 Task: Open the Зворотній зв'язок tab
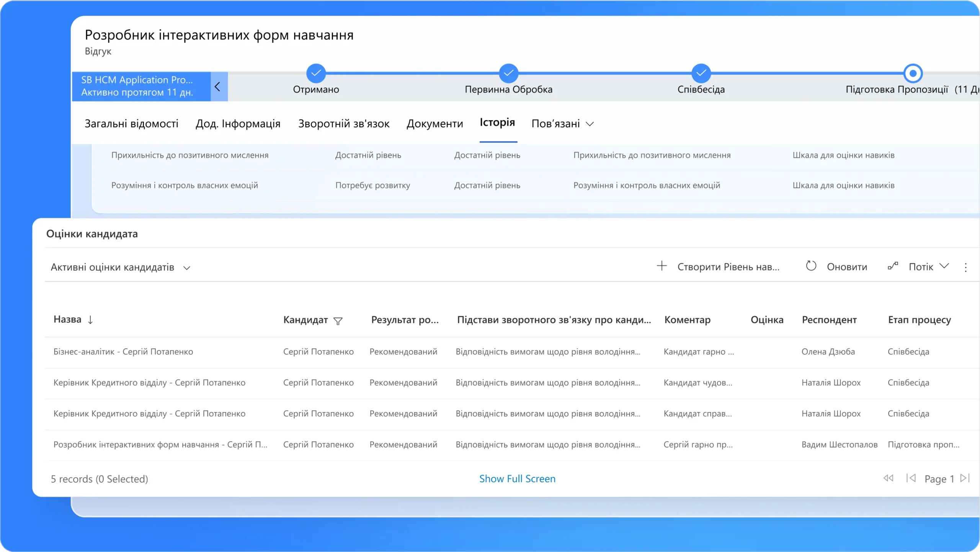coord(344,124)
